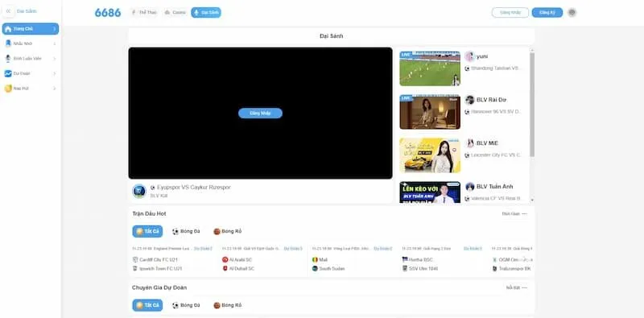Select Bóng Đá filter under Chuyên Gia Dự Đoán

point(186,305)
